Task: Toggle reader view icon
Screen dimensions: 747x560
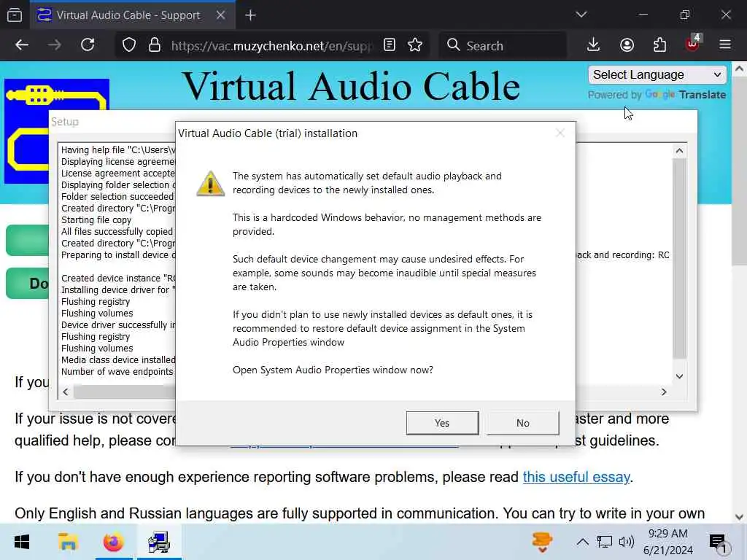Action: 390,45
